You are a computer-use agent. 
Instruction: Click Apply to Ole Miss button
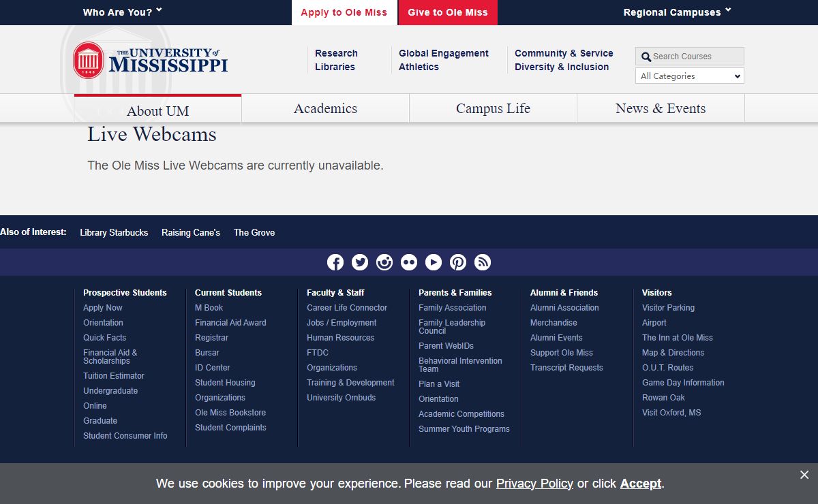[344, 12]
